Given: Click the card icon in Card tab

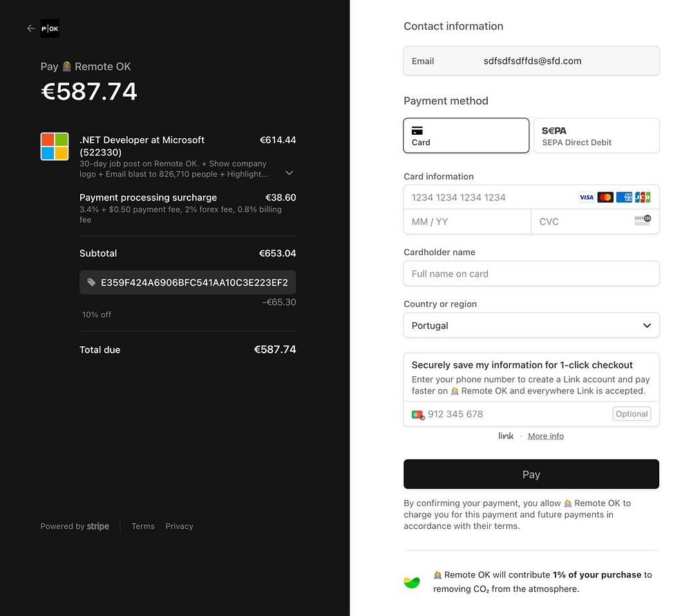Looking at the screenshot, I should (x=417, y=131).
